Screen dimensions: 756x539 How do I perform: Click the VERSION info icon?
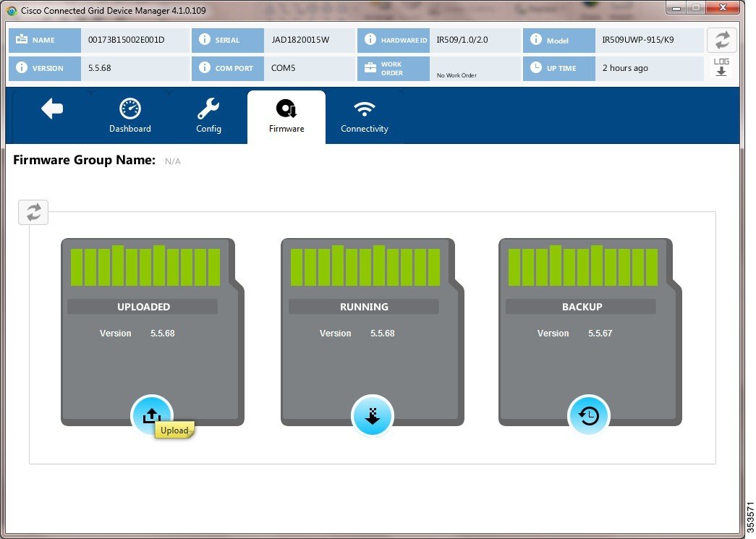pos(22,67)
